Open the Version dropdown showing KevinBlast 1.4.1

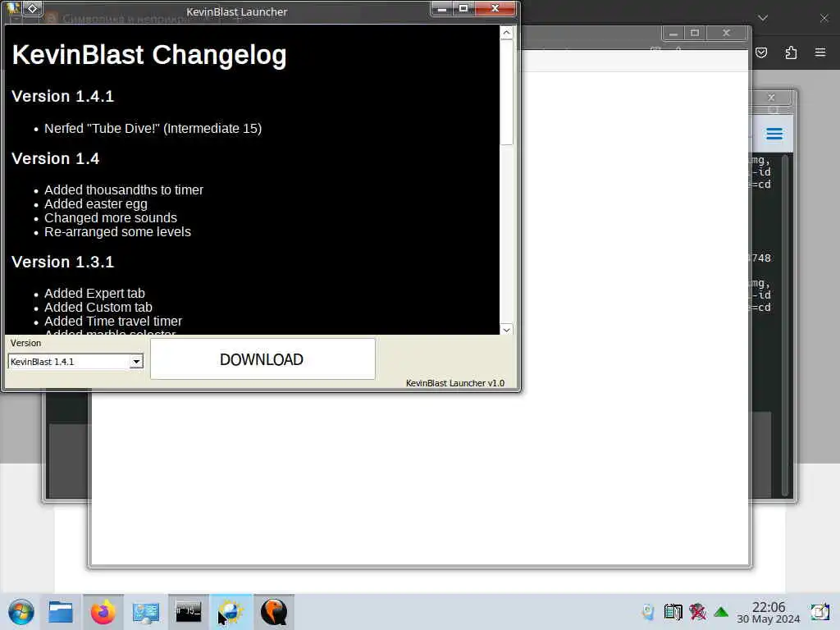[x=75, y=362]
